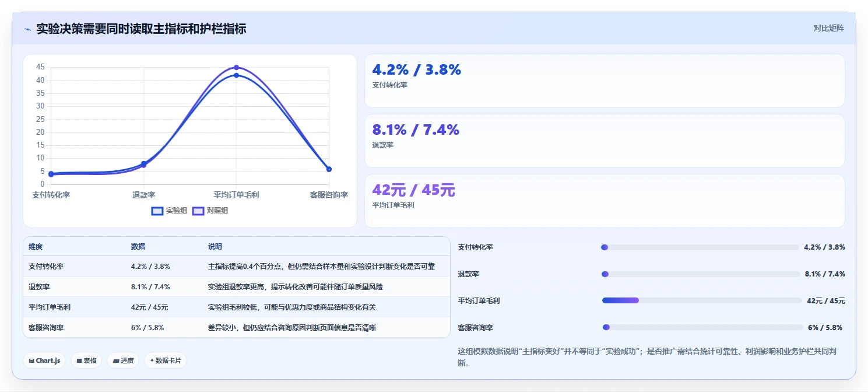Click the 支付转化率 progress bar
The image size is (868, 392).
[700, 247]
